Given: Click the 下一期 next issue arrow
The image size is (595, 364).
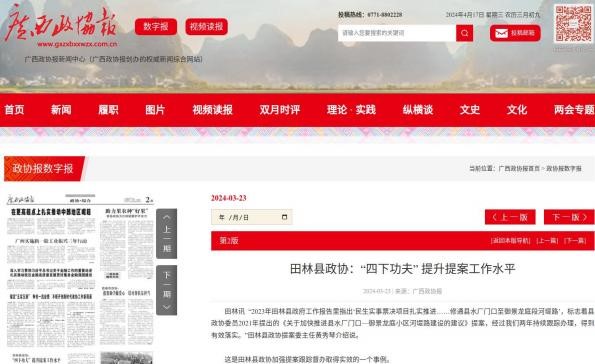Looking at the screenshot, I should point(167,290).
